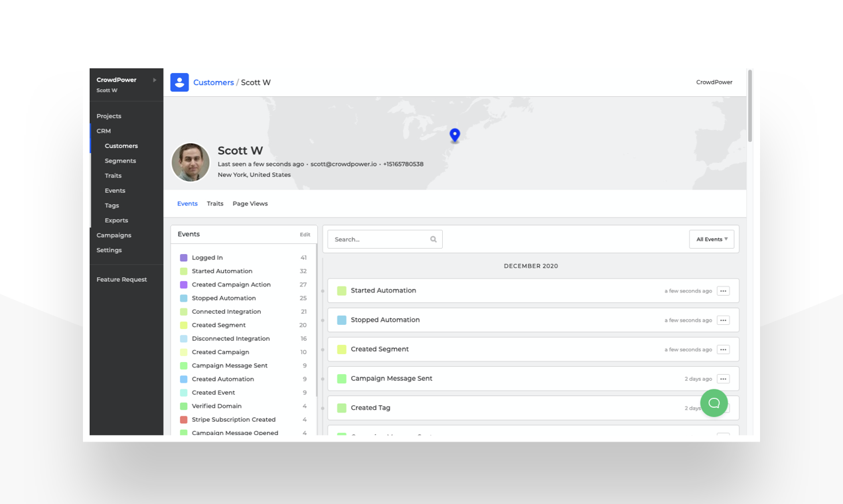
Task: Open Segments in the sidebar
Action: coord(120,160)
